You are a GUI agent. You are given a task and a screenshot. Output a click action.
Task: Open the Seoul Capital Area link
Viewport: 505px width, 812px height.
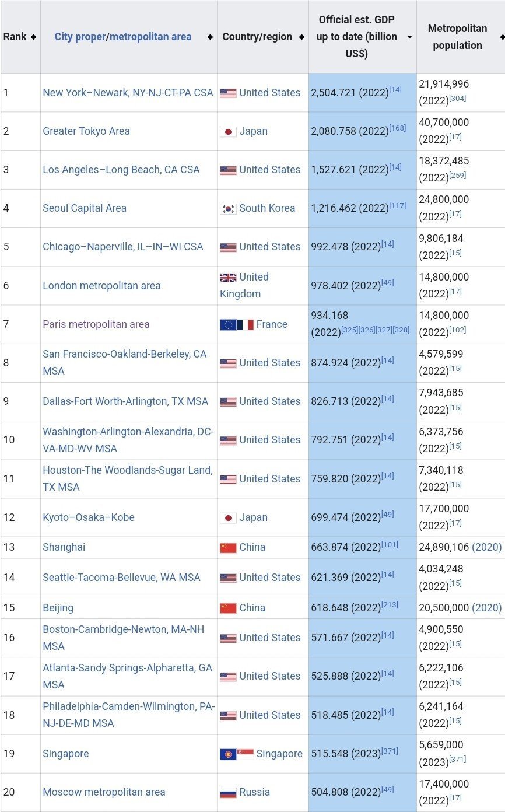[x=85, y=208]
